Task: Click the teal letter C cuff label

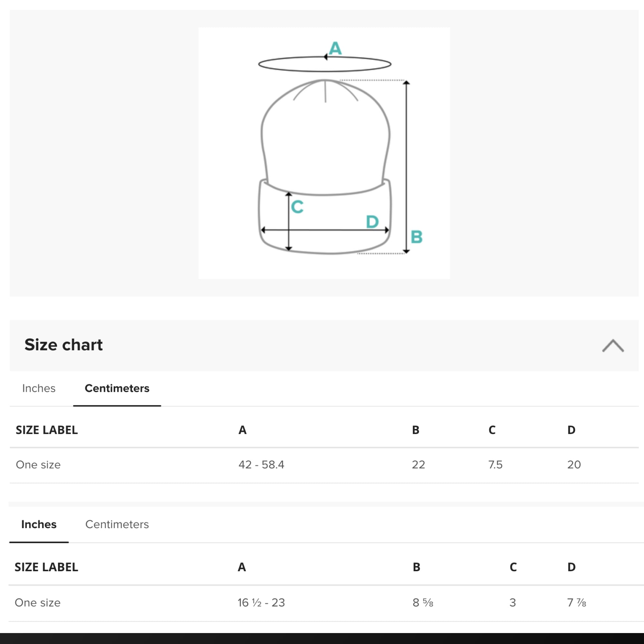Action: click(x=297, y=207)
